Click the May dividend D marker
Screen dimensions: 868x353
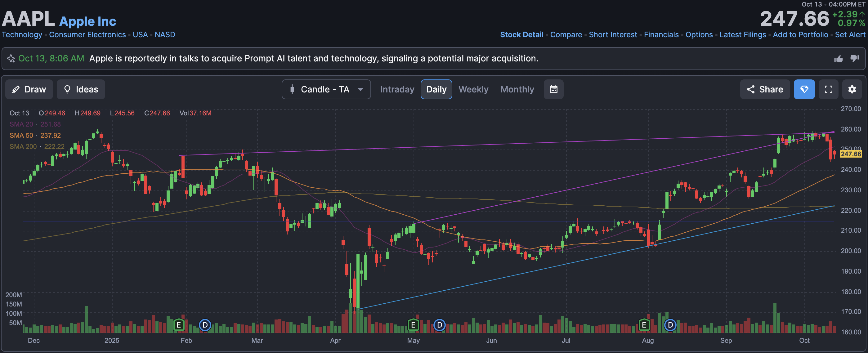click(x=439, y=325)
